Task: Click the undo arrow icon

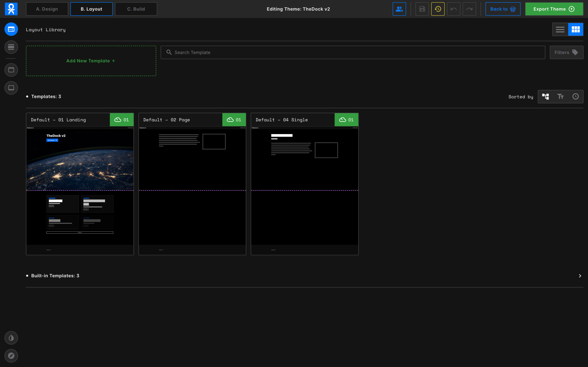Action: pos(453,9)
